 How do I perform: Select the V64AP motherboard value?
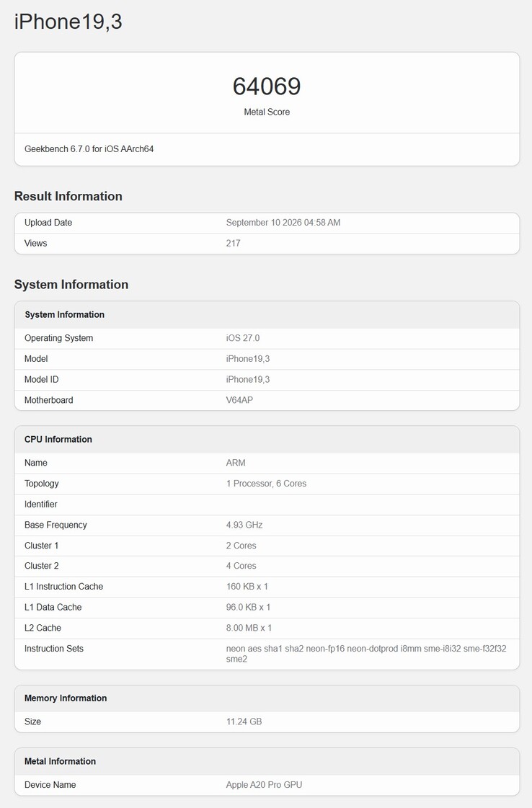(x=240, y=400)
